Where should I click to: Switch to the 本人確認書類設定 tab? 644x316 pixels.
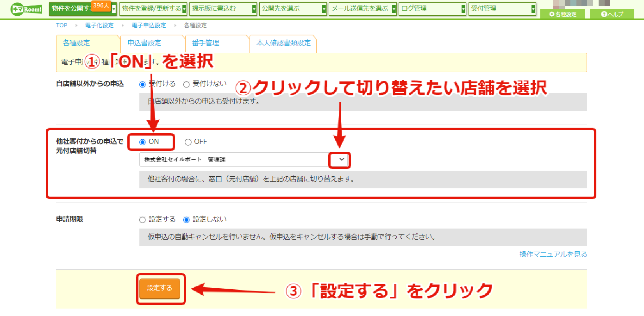click(x=283, y=43)
